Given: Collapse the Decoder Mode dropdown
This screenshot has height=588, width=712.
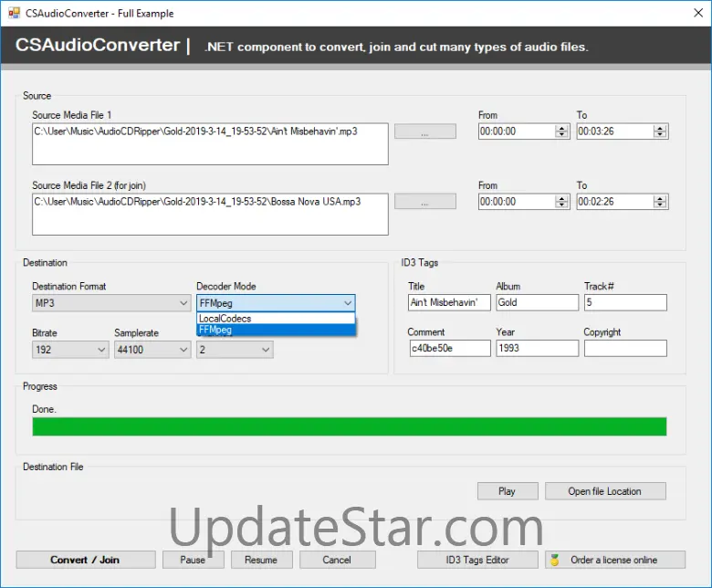Looking at the screenshot, I should point(276,303).
